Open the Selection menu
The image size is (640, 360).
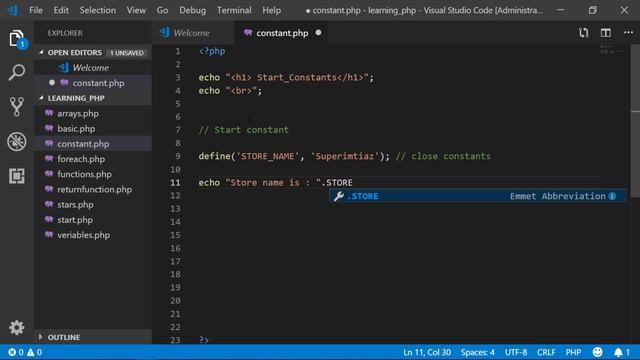[x=98, y=10]
